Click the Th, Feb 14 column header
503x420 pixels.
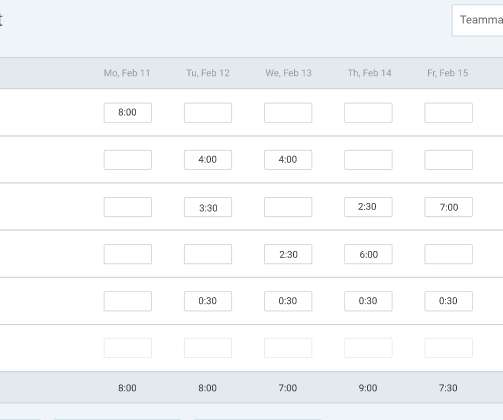tap(370, 73)
